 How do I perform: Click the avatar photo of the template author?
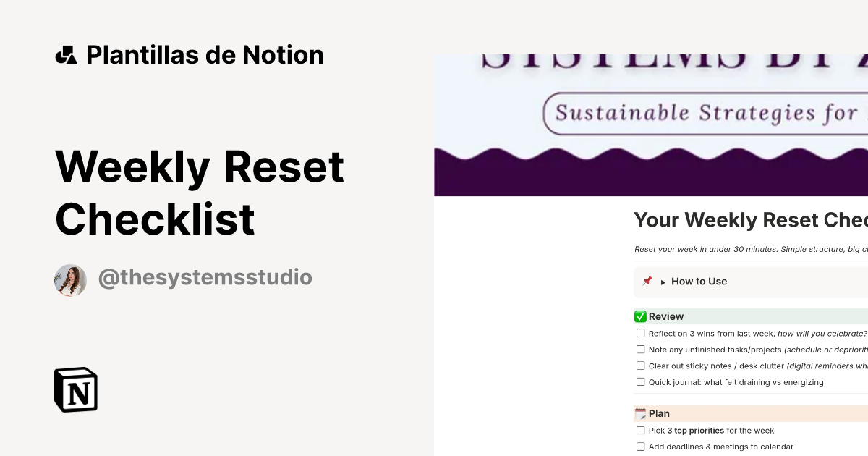click(x=70, y=280)
